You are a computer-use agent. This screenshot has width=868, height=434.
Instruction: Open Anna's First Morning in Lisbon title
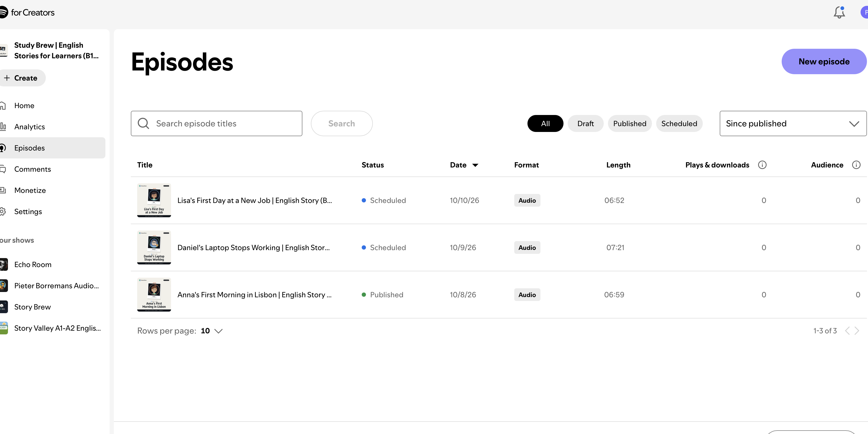tap(254, 295)
